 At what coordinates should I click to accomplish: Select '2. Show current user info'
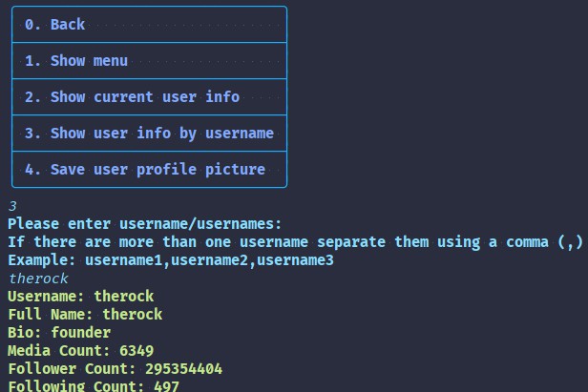coord(149,97)
